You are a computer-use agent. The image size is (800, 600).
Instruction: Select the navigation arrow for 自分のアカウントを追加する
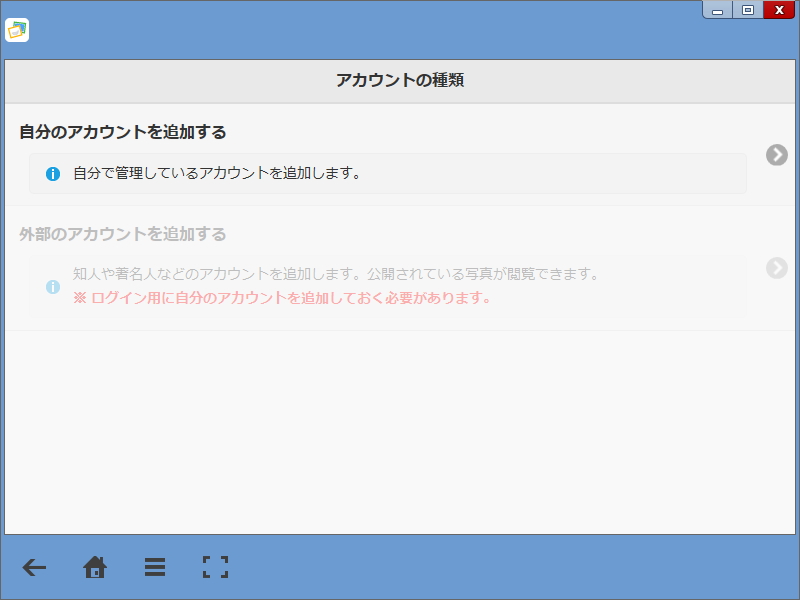[776, 155]
